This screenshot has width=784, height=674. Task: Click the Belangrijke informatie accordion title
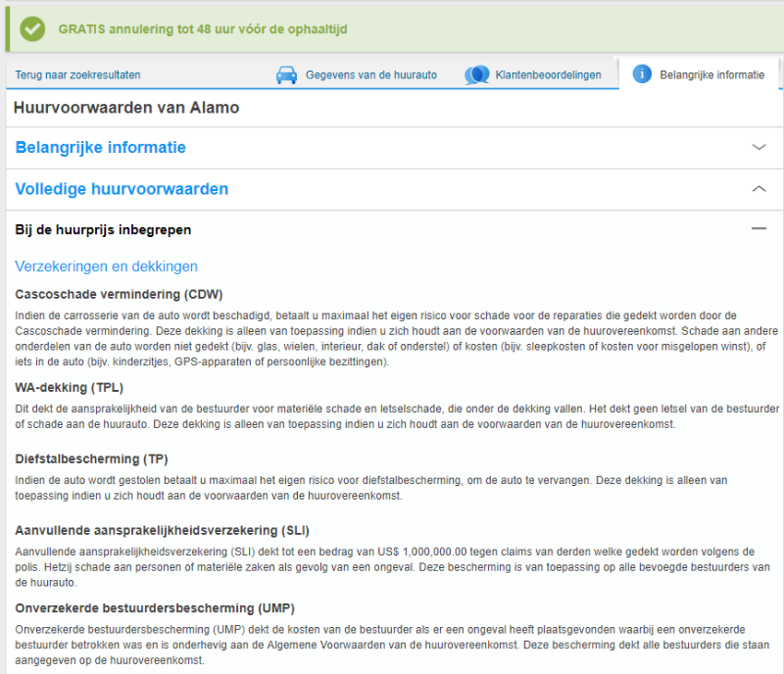[x=101, y=148]
